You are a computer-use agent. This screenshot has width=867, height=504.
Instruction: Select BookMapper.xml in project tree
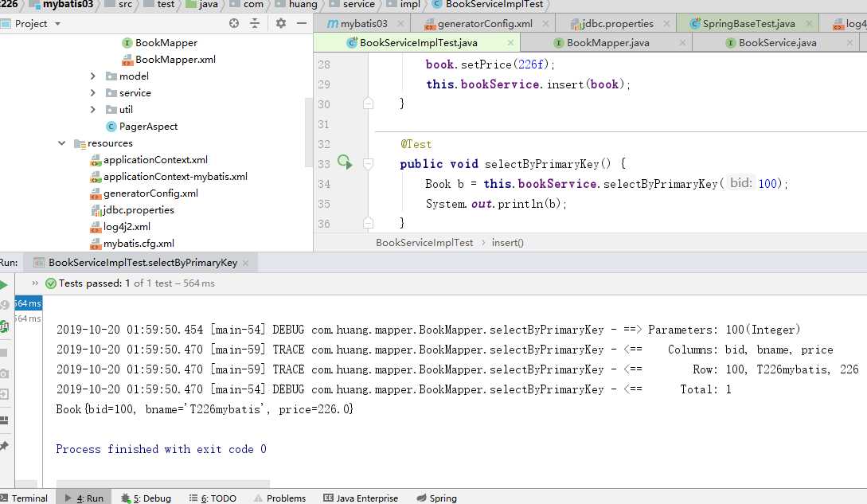point(169,59)
